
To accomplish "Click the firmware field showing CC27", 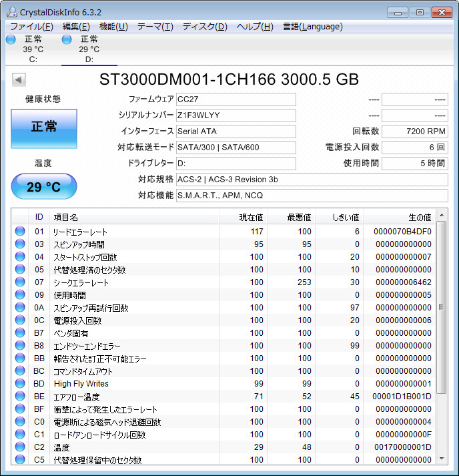I will 236,99.
